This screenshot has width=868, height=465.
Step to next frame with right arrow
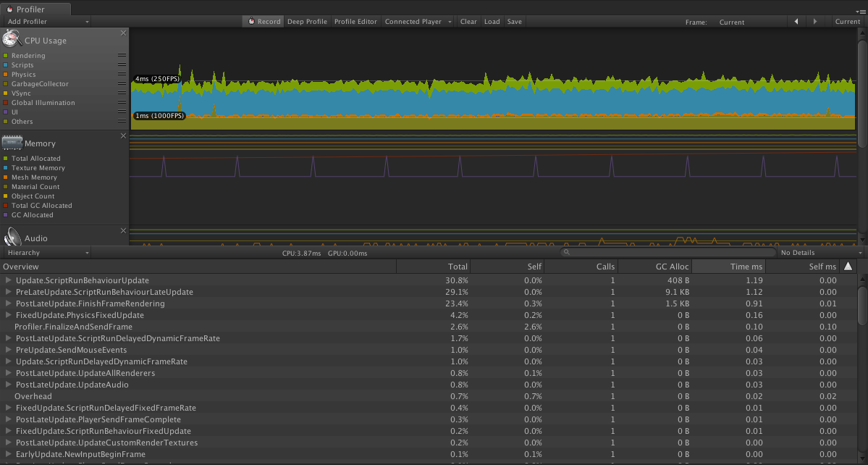tap(815, 22)
